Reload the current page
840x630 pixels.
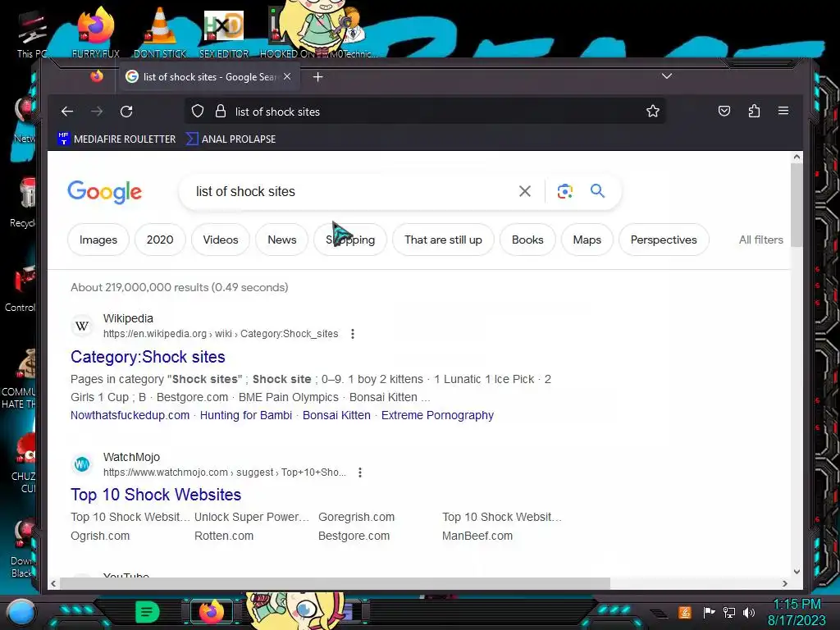coord(126,112)
